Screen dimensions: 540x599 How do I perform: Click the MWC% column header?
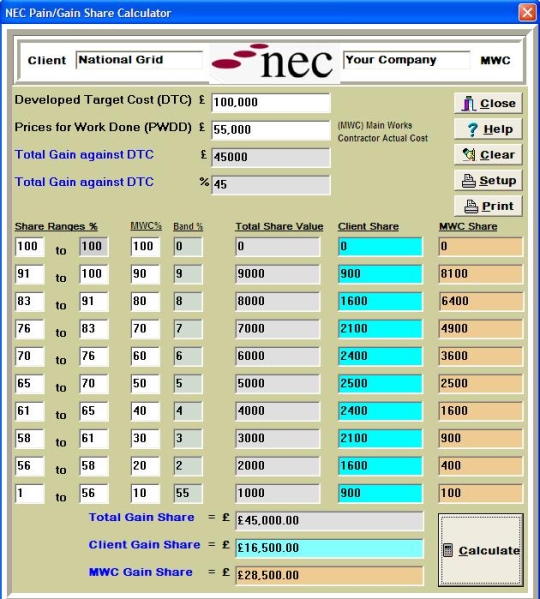pyautogui.click(x=146, y=226)
